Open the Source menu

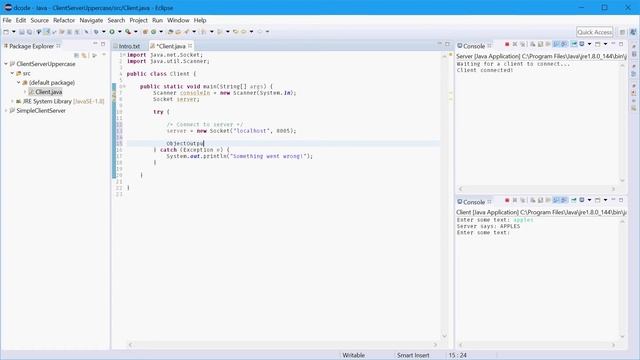pos(40,20)
